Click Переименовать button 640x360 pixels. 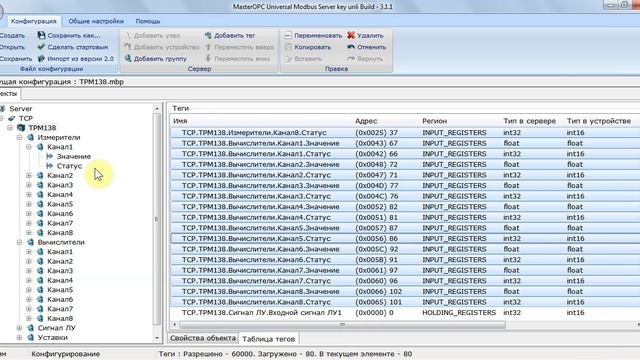[x=313, y=36]
